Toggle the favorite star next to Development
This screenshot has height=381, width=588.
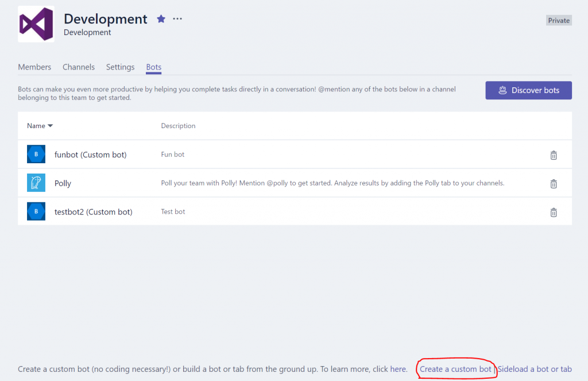point(161,19)
